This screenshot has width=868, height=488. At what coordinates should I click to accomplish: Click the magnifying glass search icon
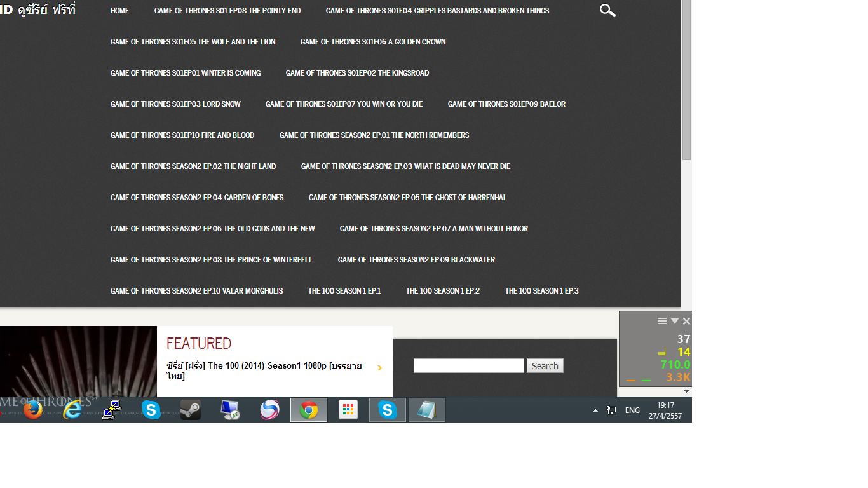coord(607,10)
